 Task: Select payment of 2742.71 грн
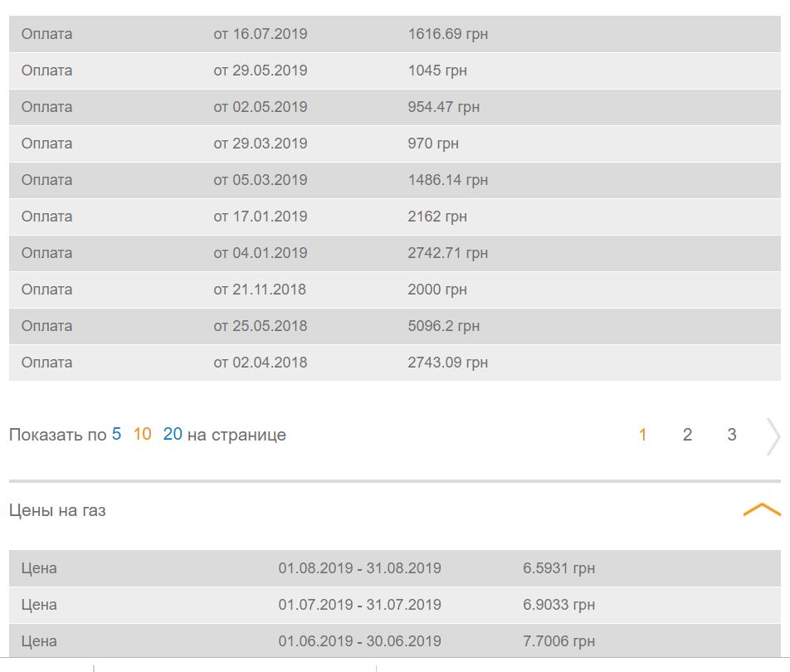point(395,253)
